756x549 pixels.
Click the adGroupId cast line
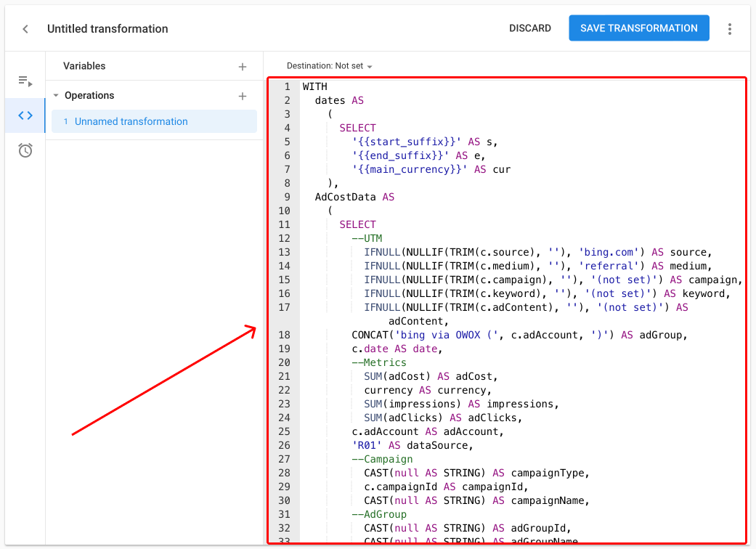pos(468,528)
